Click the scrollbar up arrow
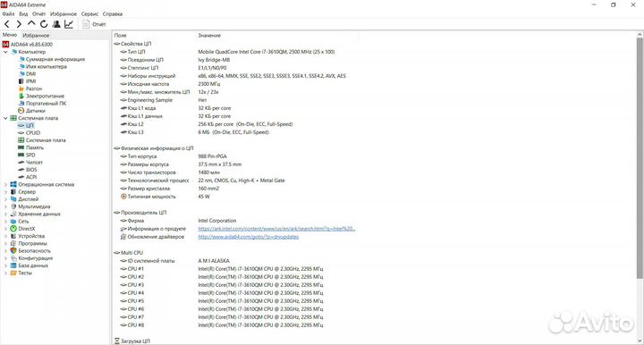The height and width of the screenshot is (345, 644). [640, 35]
